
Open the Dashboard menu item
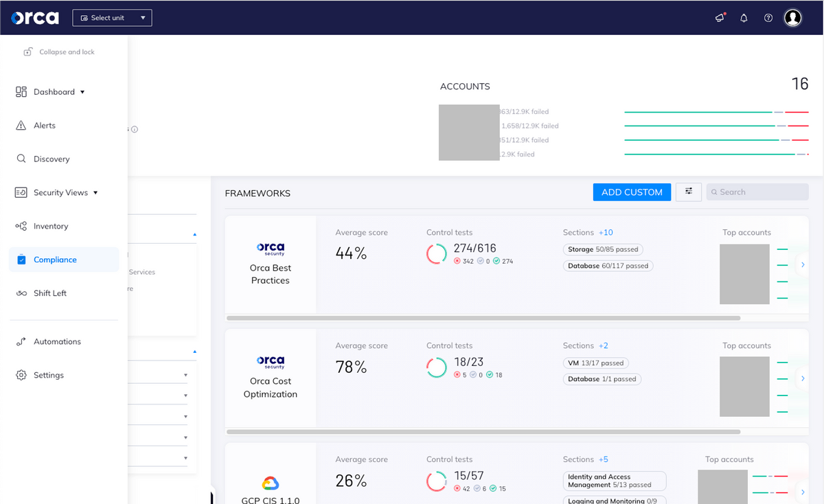click(x=54, y=92)
